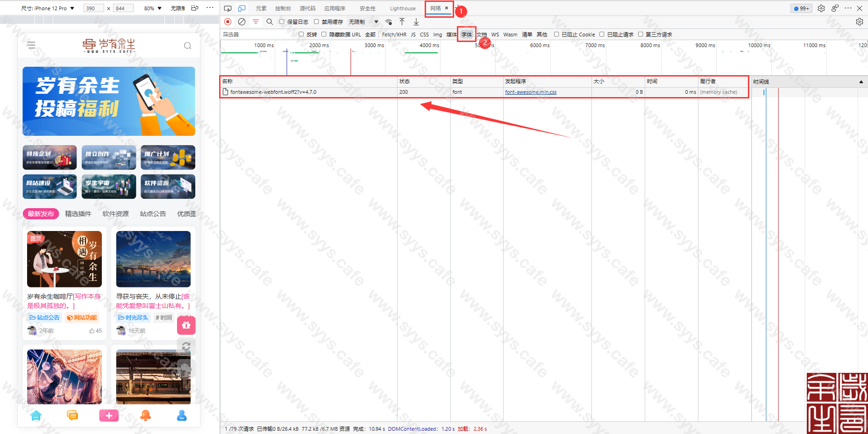868x434 pixels.
Task: Open the font-awesome.min.css initiator link
Action: coord(531,92)
